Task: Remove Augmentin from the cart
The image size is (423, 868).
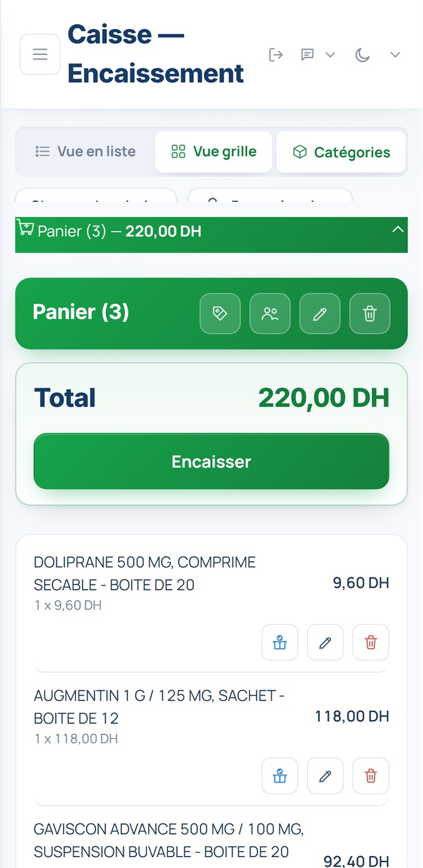Action: (x=371, y=776)
